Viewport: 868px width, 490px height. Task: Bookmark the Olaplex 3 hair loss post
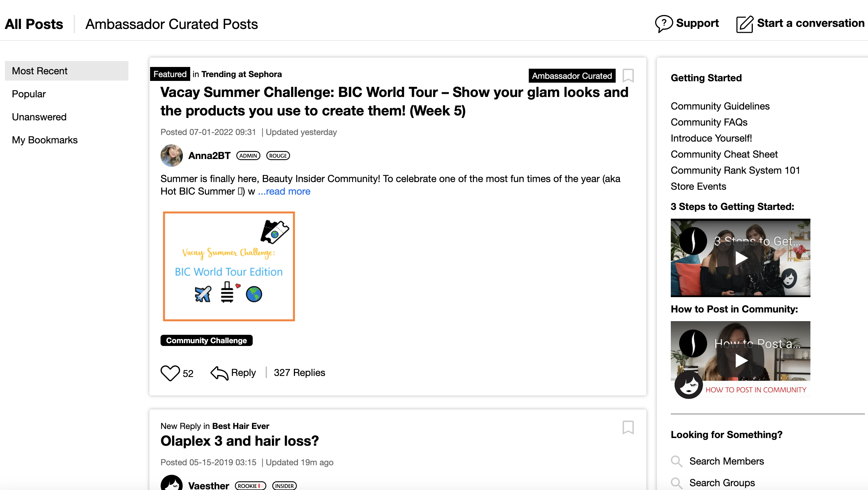tap(628, 427)
